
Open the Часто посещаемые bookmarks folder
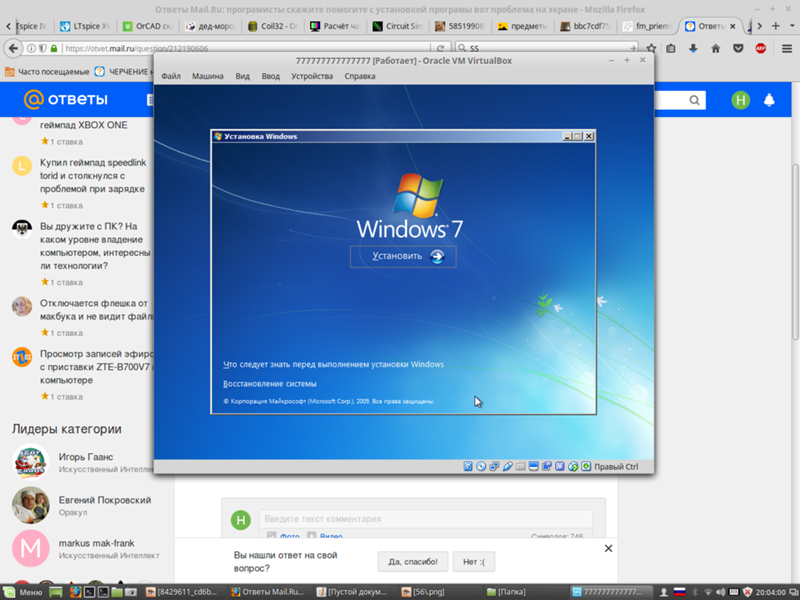pos(47,72)
